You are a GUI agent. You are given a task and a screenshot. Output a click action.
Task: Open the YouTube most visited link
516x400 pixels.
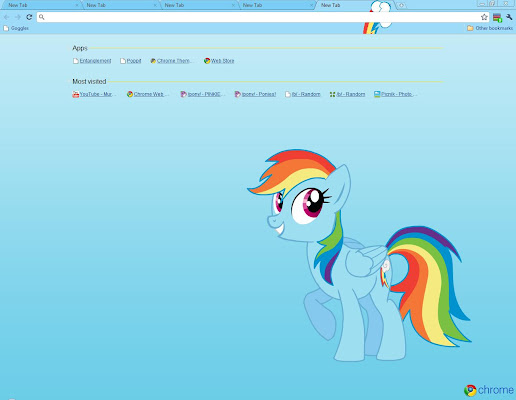94,94
